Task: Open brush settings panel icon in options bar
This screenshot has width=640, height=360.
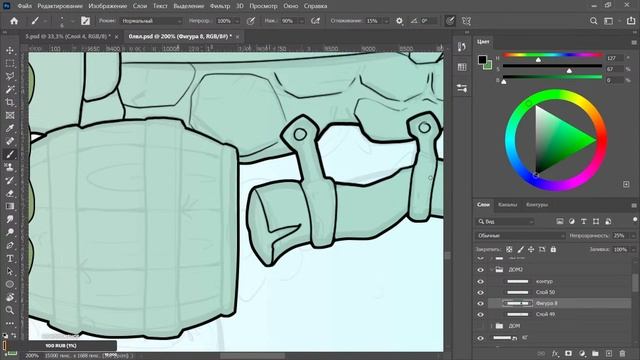Action: point(85,21)
